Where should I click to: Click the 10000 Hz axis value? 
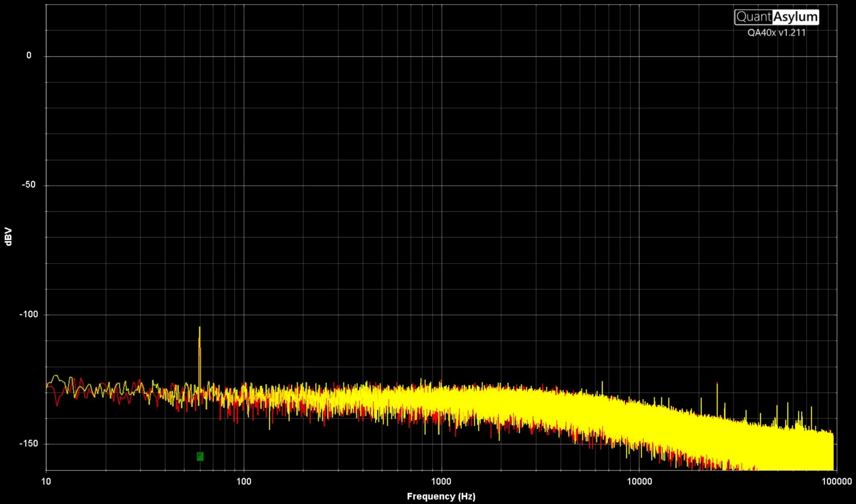point(639,481)
